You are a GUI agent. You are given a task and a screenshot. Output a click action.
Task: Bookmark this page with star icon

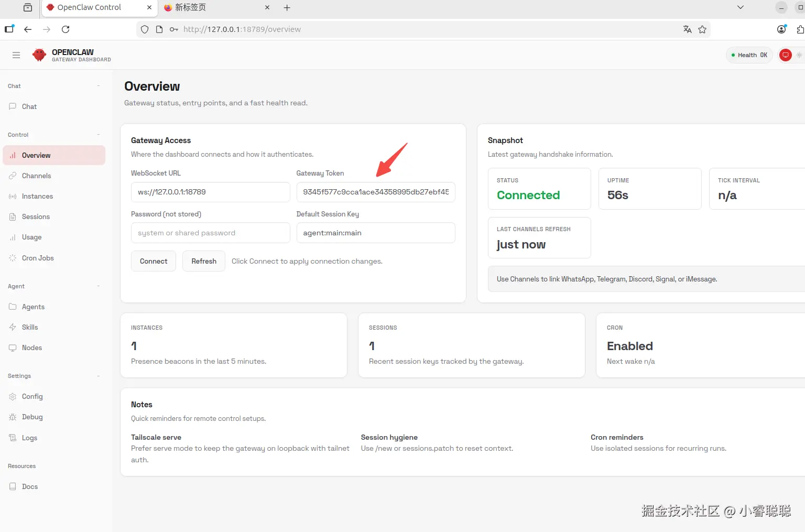pos(702,29)
